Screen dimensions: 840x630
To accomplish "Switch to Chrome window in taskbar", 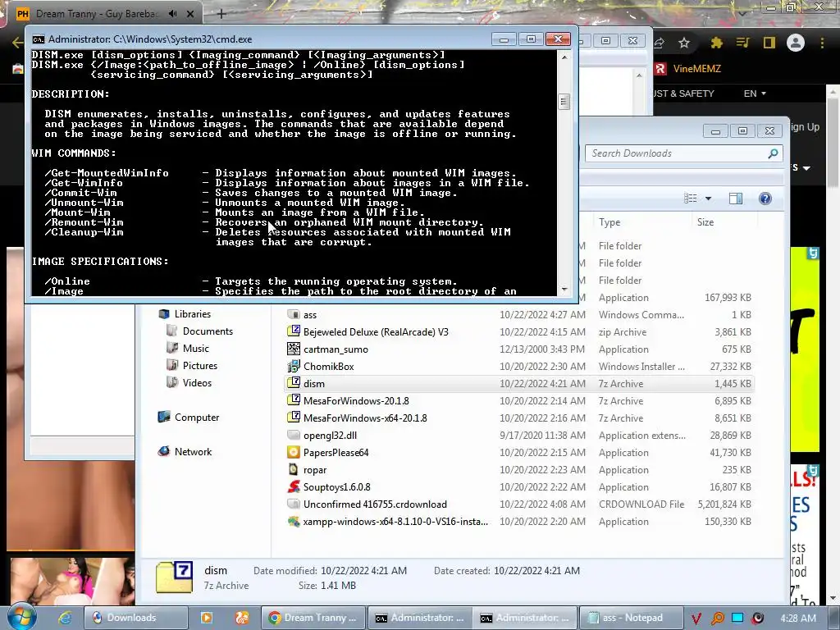I will (x=313, y=618).
